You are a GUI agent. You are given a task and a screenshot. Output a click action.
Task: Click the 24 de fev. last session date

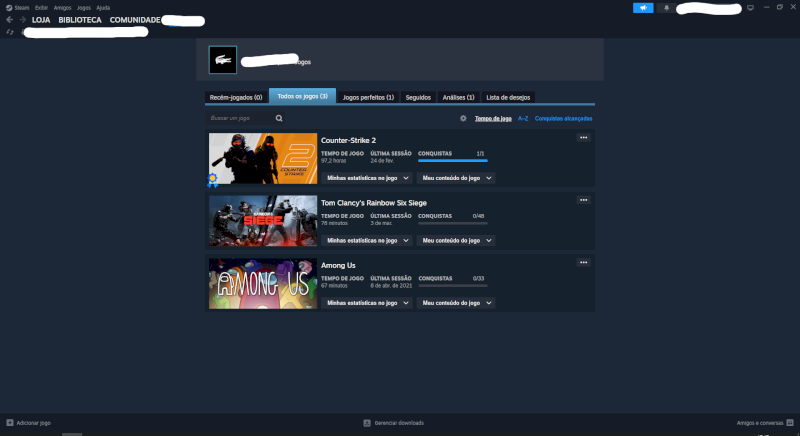point(382,161)
